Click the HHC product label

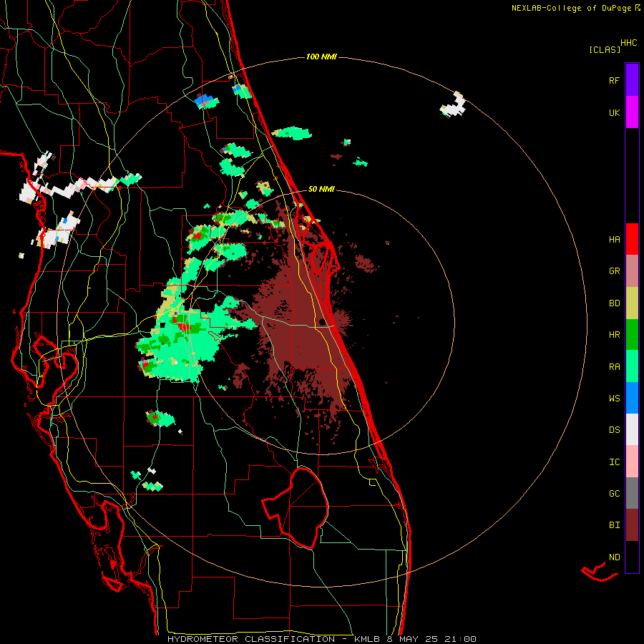pyautogui.click(x=629, y=43)
